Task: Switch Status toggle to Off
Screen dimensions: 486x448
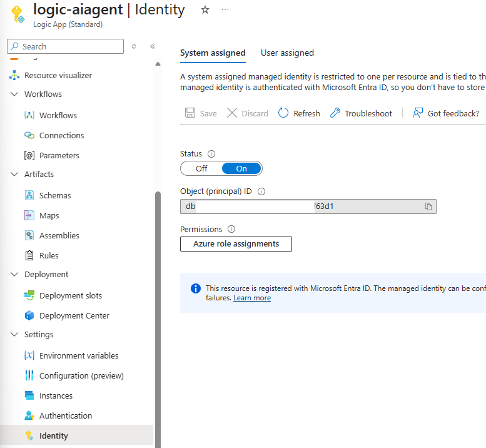Action: coord(201,168)
